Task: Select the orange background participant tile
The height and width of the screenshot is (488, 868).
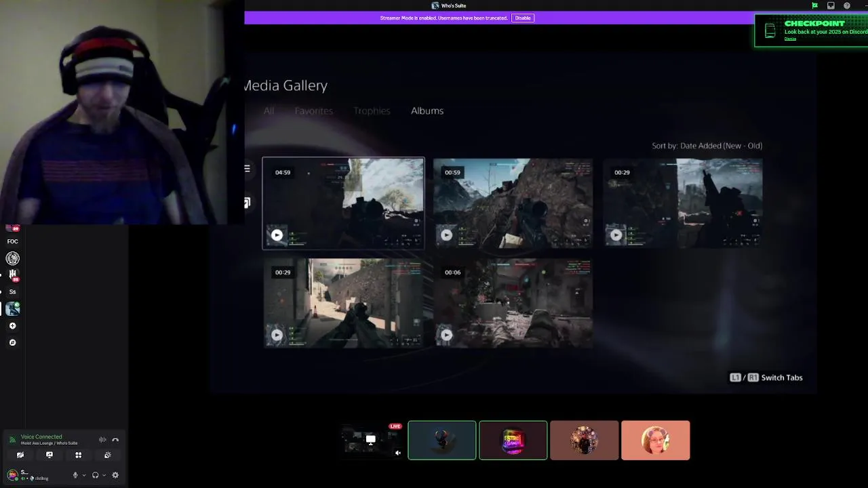Action: [x=656, y=441]
